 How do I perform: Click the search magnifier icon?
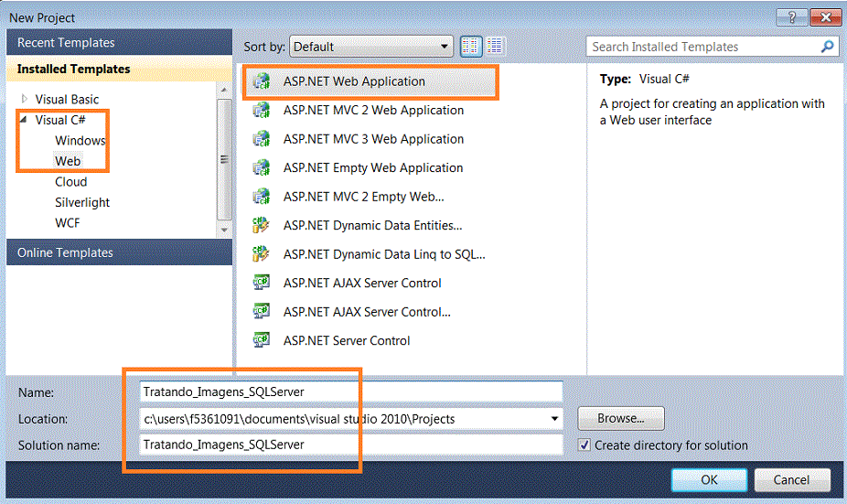pos(827,47)
